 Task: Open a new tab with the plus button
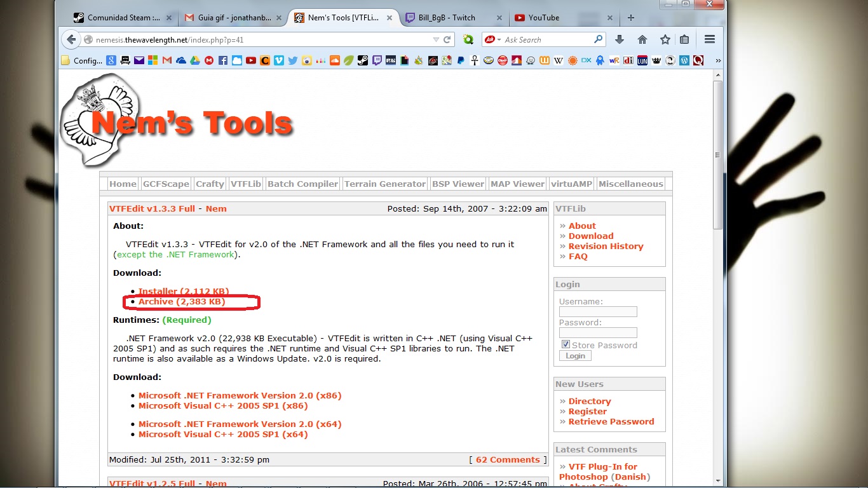631,18
